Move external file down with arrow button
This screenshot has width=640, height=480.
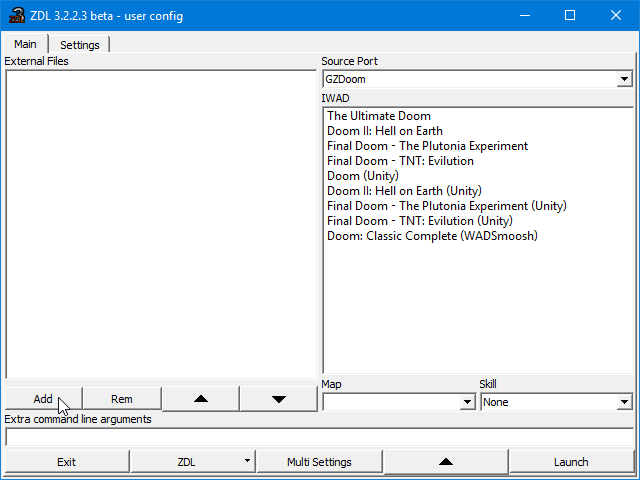pos(279,399)
